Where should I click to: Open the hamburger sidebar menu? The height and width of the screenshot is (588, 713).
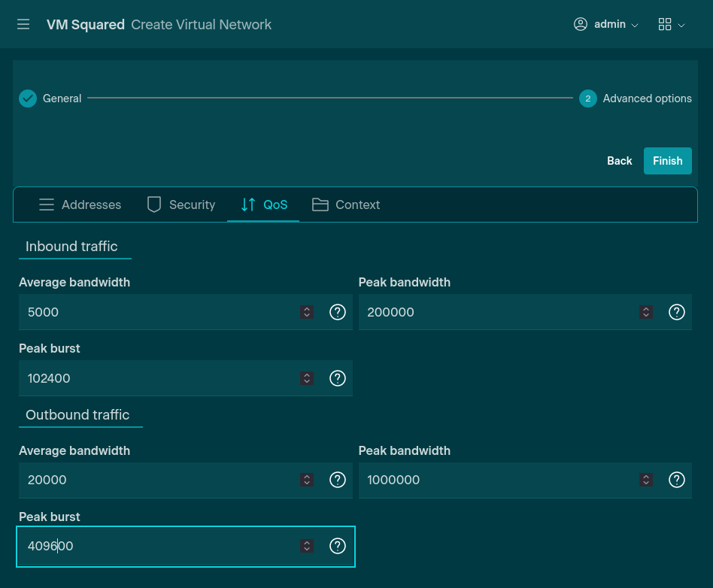click(x=23, y=25)
